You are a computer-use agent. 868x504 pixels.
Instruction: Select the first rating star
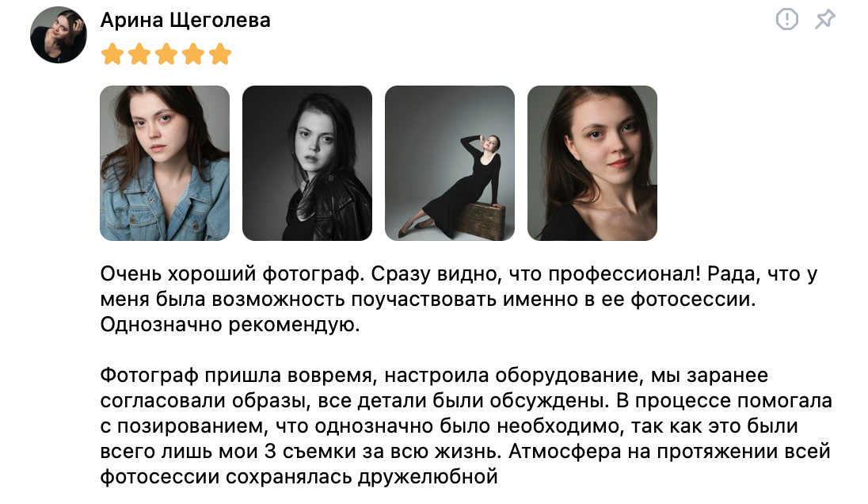(x=112, y=54)
